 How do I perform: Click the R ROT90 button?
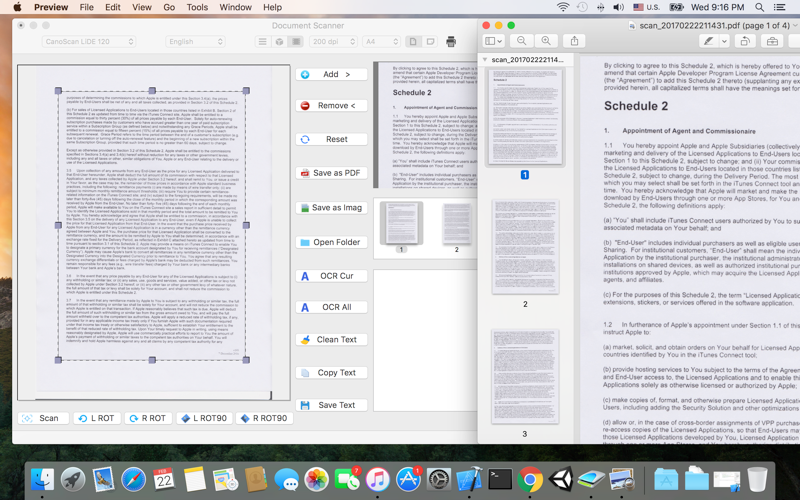point(264,418)
